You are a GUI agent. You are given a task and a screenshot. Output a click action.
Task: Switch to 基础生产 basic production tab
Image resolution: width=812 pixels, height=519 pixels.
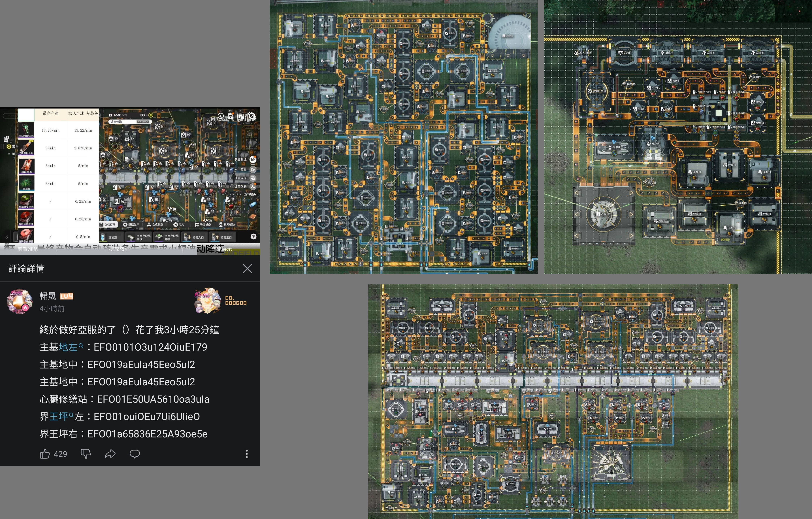[131, 224]
